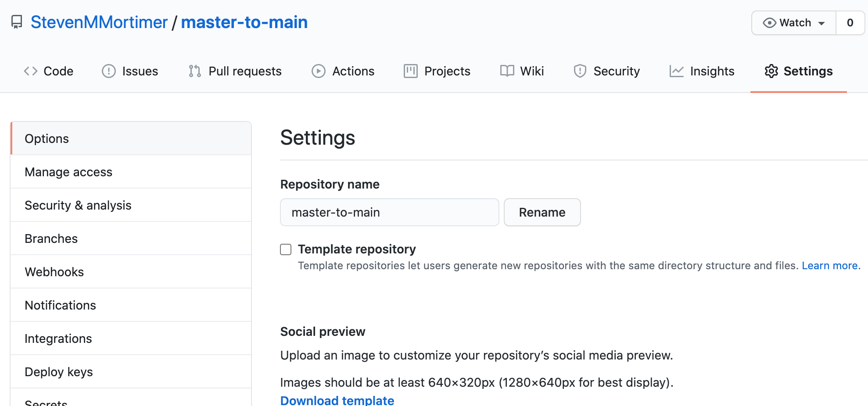Open Manage access in the sidebar

68,172
